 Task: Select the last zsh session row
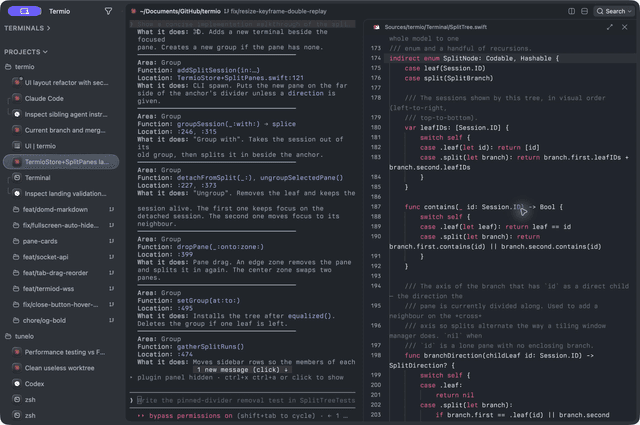(x=61, y=416)
